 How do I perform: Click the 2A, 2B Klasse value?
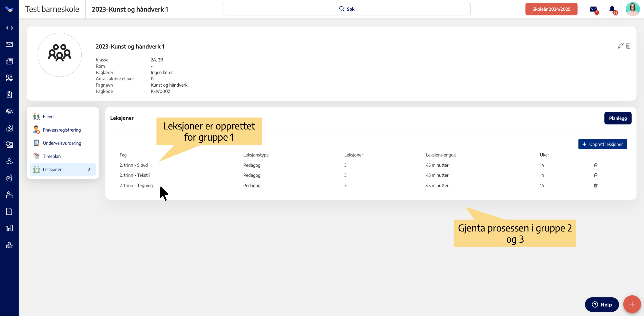pyautogui.click(x=157, y=60)
